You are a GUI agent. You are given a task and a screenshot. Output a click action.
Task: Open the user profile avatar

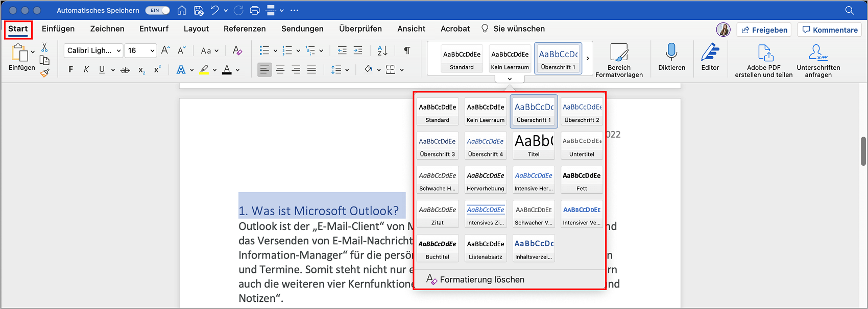click(723, 30)
